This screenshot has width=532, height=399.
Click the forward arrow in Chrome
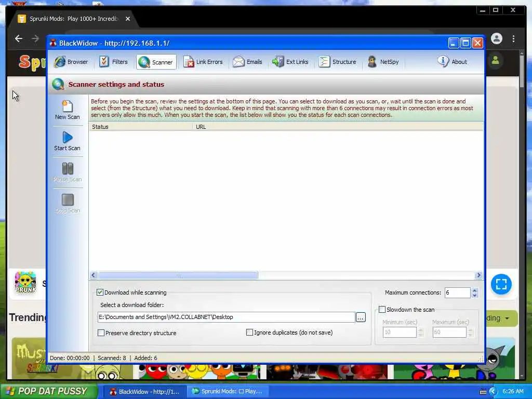[x=35, y=38]
